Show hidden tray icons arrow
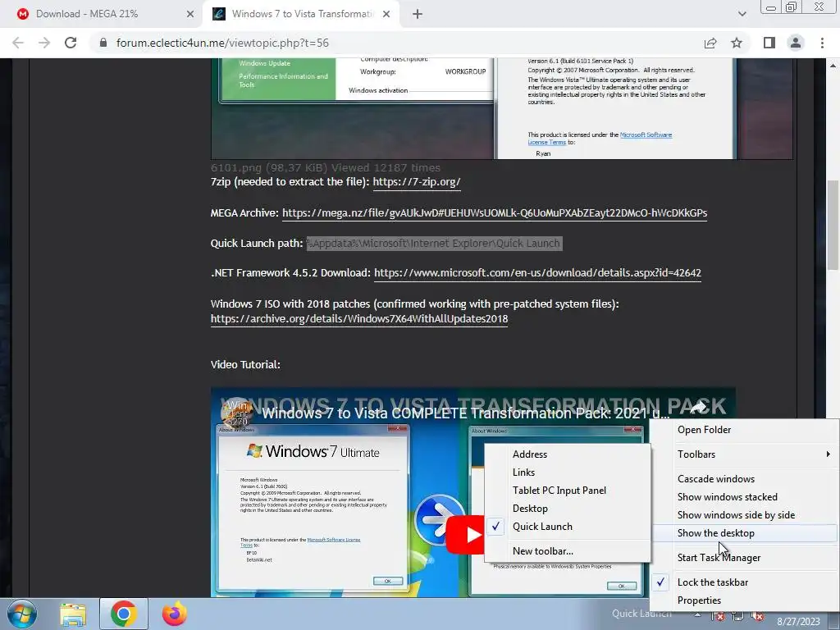Screen dimensions: 840x630 (x=697, y=615)
